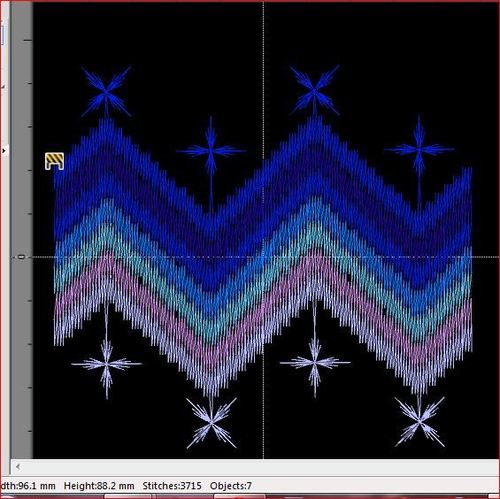Image resolution: width=500 pixels, height=499 pixels.
Task: Click the zero mark on vertical ruler
Action: pos(22,257)
